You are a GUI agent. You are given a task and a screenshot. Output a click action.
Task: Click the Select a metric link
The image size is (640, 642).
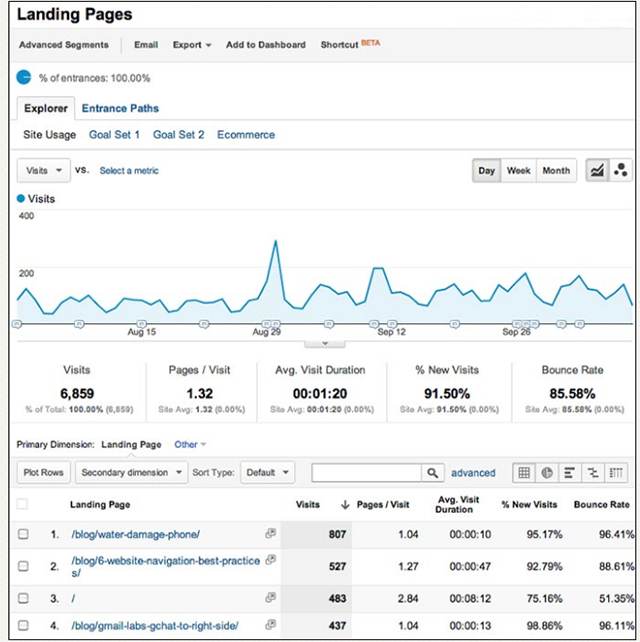point(129,171)
